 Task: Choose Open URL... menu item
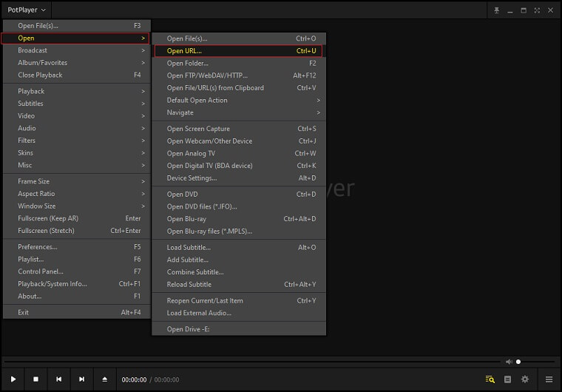pyautogui.click(x=238, y=51)
